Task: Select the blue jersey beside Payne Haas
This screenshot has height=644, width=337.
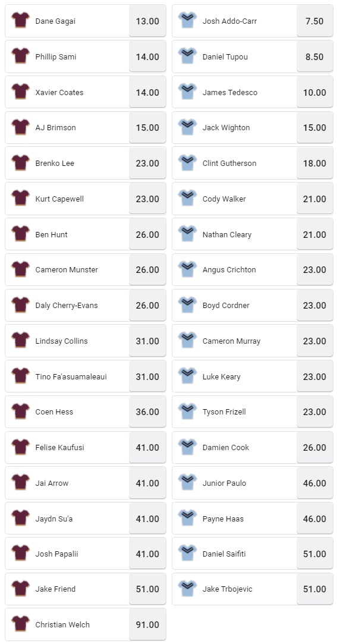Action: coord(188,518)
